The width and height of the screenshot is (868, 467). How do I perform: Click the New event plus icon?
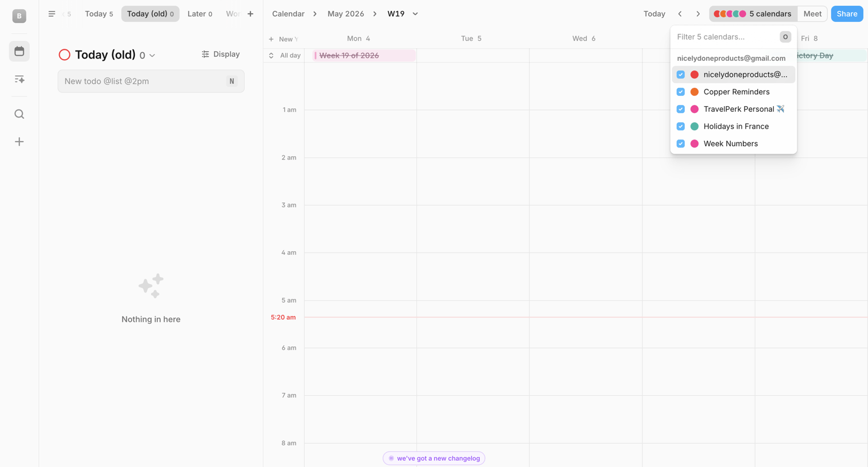271,39
